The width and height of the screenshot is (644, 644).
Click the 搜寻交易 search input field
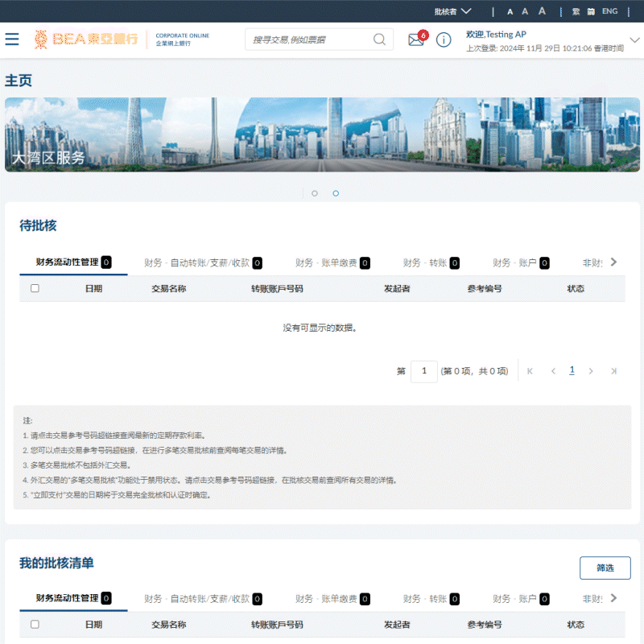310,39
